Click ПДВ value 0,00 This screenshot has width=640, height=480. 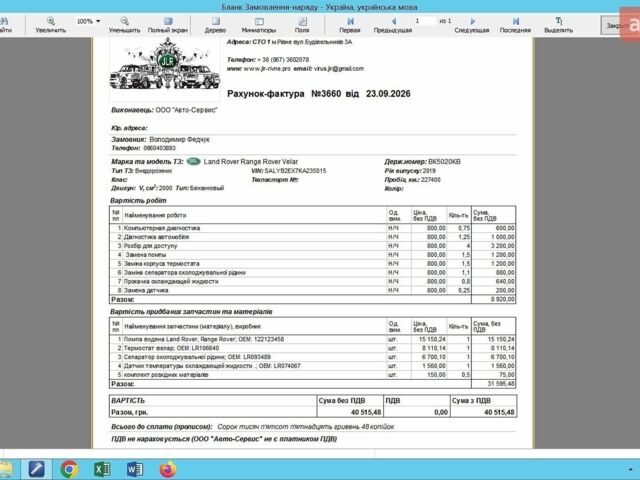[x=441, y=412]
